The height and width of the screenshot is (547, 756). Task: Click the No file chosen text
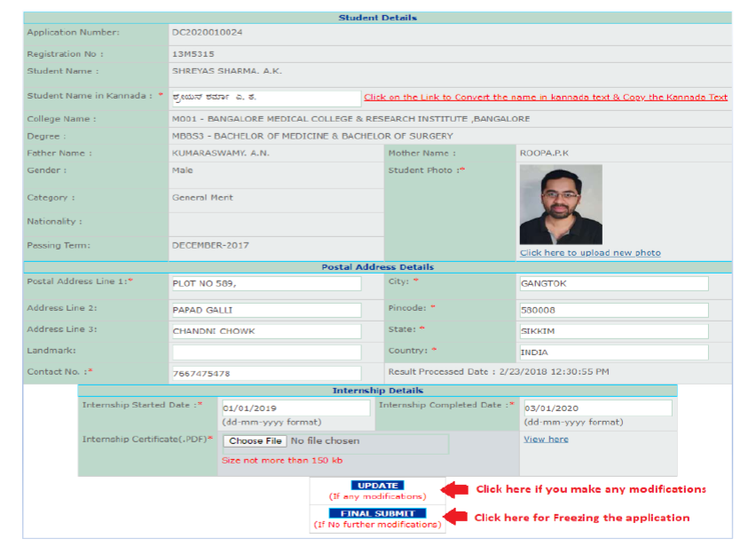[325, 440]
